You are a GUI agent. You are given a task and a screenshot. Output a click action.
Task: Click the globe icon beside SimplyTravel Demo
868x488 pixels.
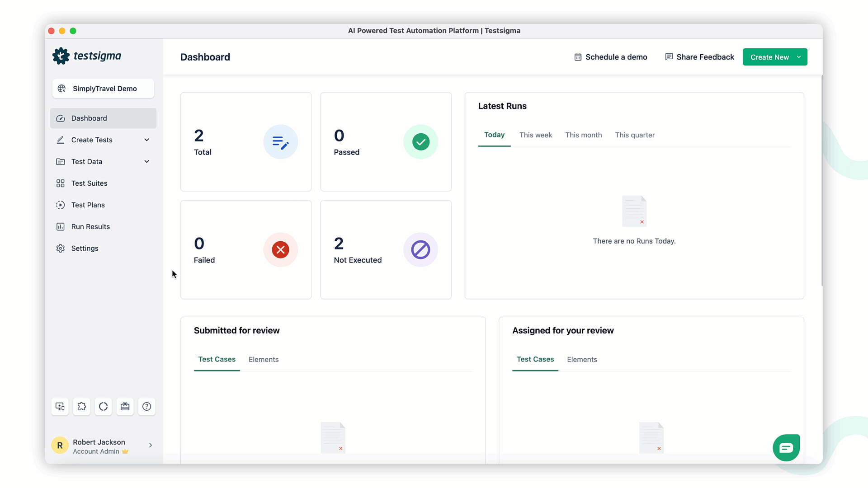point(62,89)
